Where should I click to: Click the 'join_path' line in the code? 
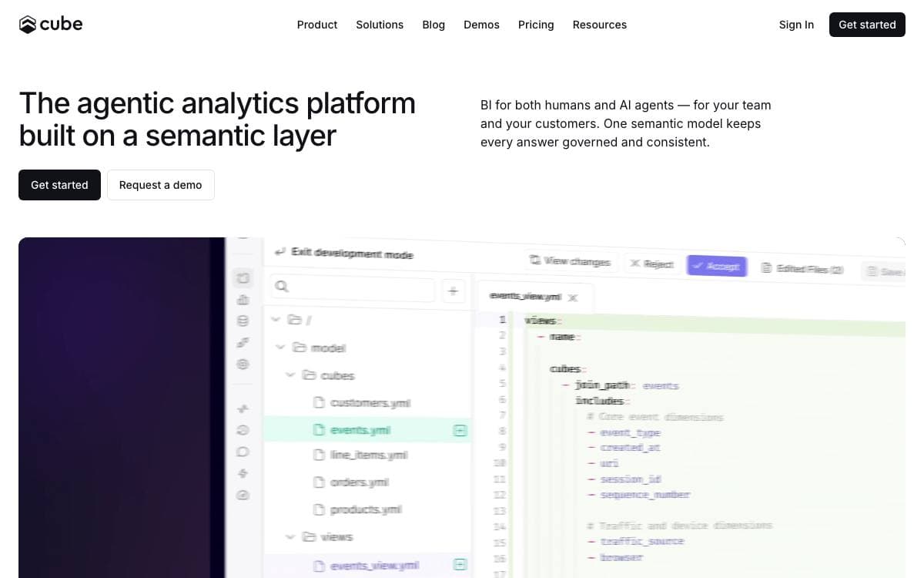coord(621,385)
